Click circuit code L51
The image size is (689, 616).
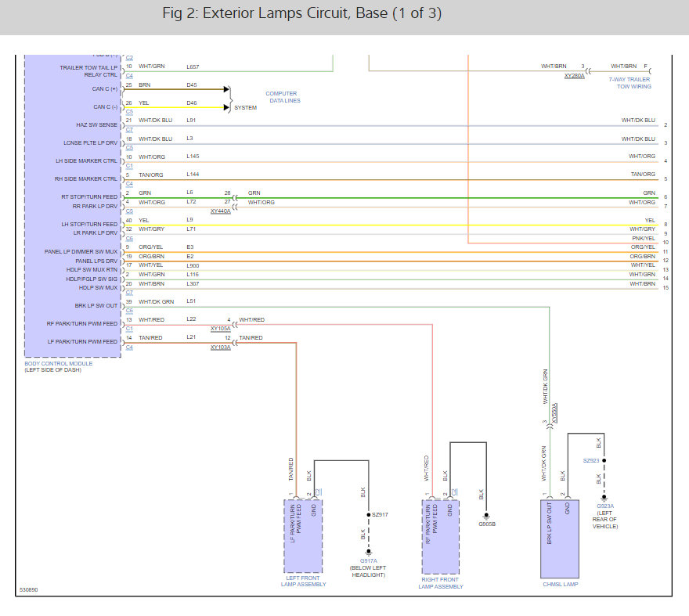tap(191, 301)
